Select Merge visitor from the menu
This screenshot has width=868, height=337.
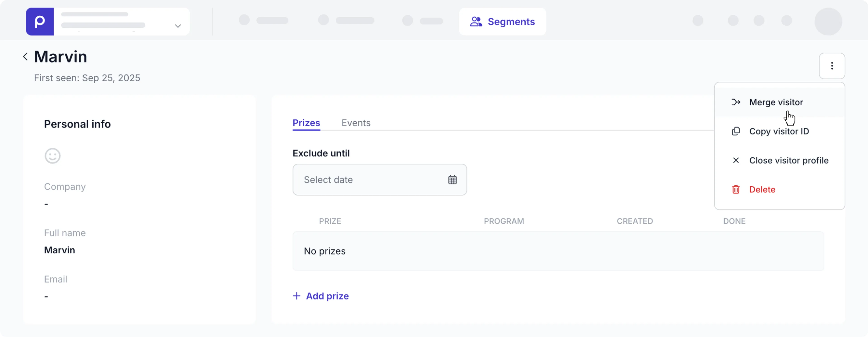[x=776, y=102]
